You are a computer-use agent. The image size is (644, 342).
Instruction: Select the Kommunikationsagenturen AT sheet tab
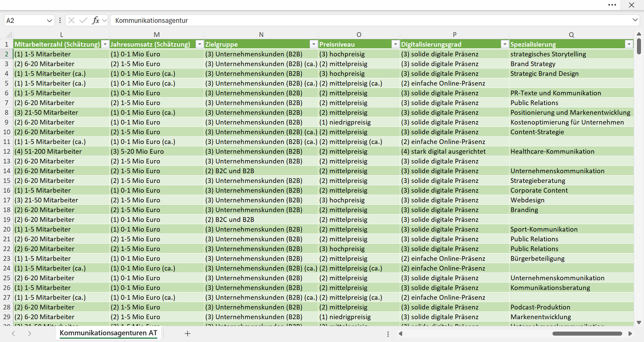(108, 333)
